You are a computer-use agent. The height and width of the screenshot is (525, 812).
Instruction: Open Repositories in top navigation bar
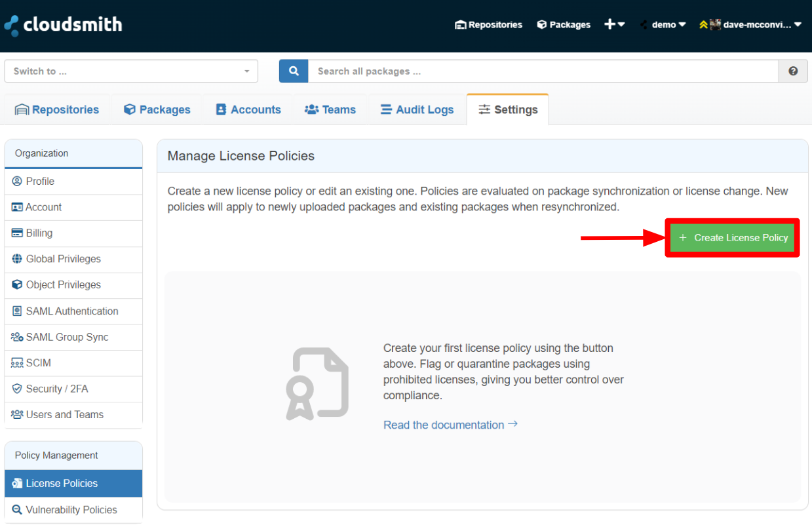(x=488, y=25)
